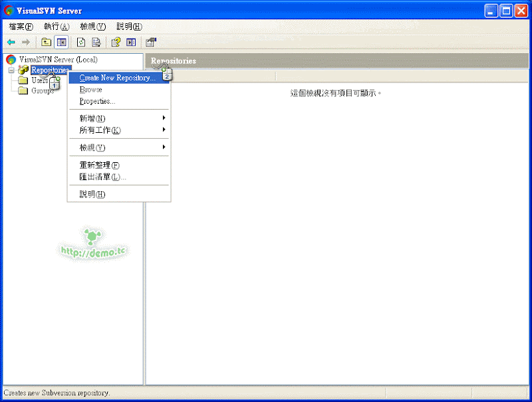532x402 pixels.
Task: Click the Forward arrow toolbar icon
Action: [x=26, y=43]
